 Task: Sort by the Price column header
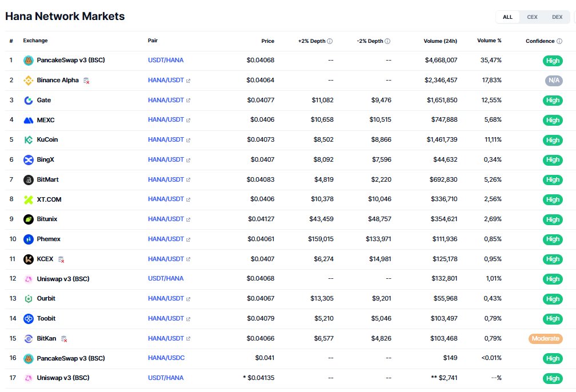(268, 41)
